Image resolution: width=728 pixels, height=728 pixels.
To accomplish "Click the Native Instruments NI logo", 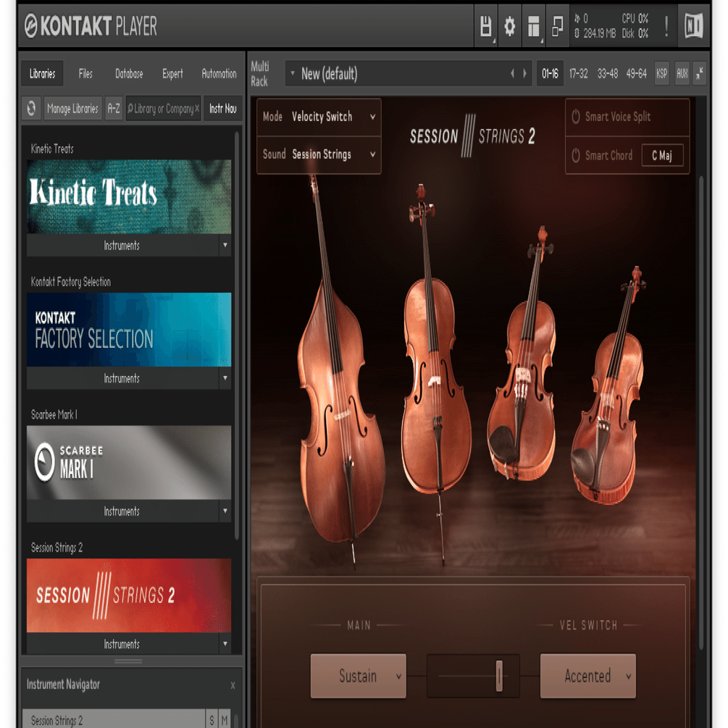I will click(x=694, y=26).
